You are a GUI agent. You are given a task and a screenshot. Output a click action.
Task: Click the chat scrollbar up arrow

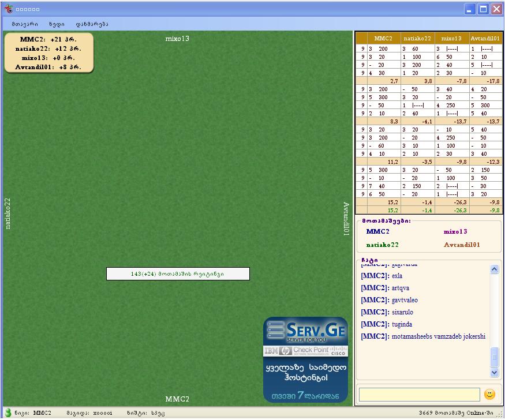coord(495,269)
